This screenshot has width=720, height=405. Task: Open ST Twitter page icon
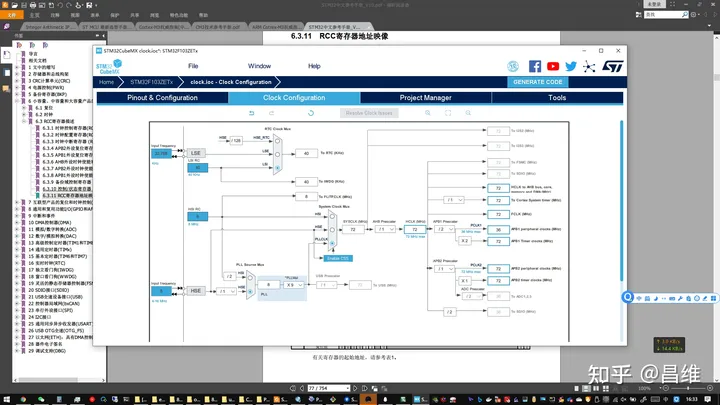coord(571,66)
